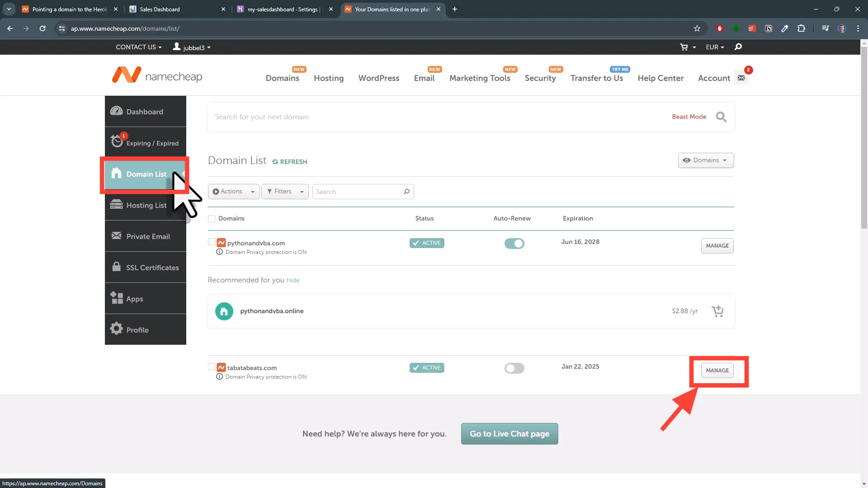Open the site-wide search magnifier
868x488 pixels.
coord(738,47)
